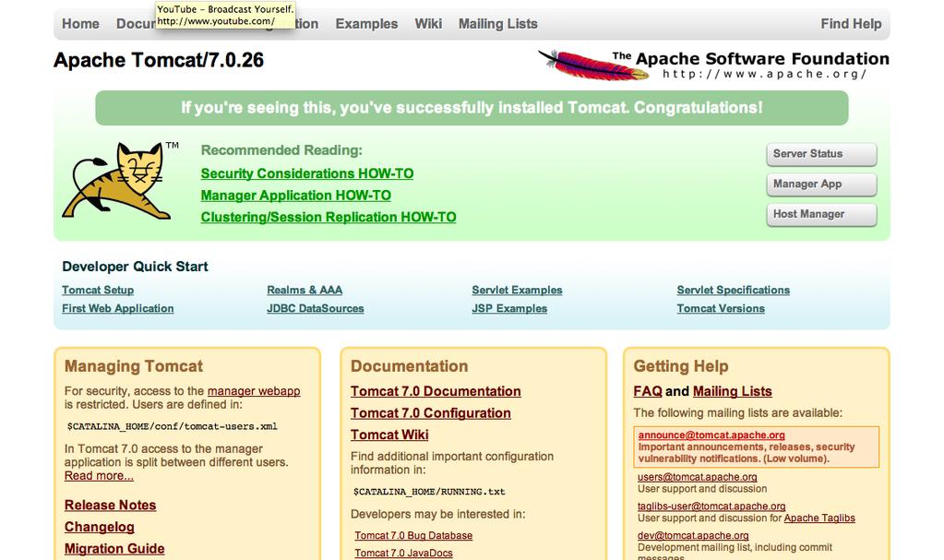The height and width of the screenshot is (560, 944).
Task: Open the First Web Application link
Action: (117, 308)
